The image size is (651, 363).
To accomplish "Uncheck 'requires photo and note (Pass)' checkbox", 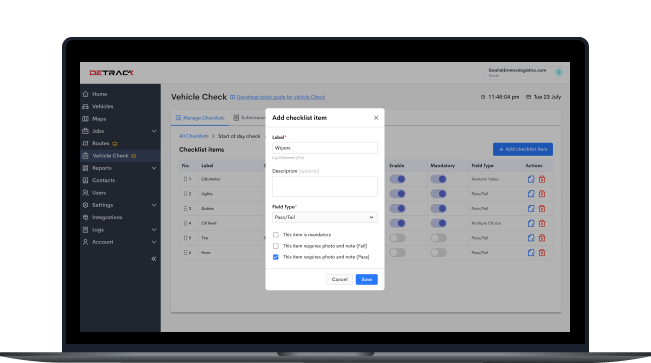I will 276,257.
